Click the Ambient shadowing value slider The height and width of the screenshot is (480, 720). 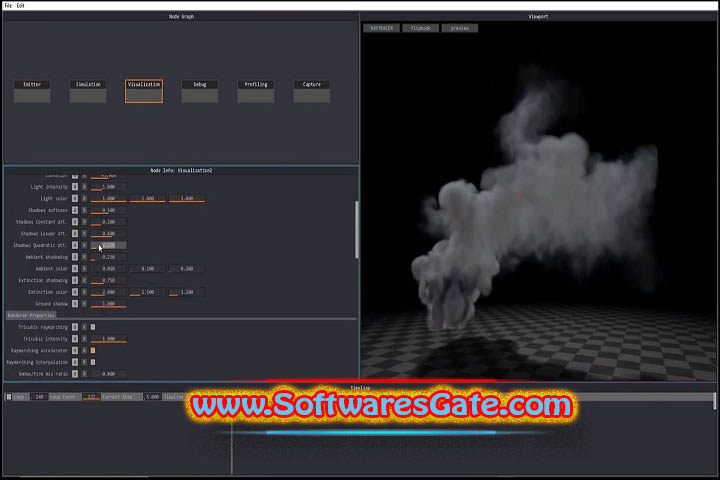coord(108,257)
